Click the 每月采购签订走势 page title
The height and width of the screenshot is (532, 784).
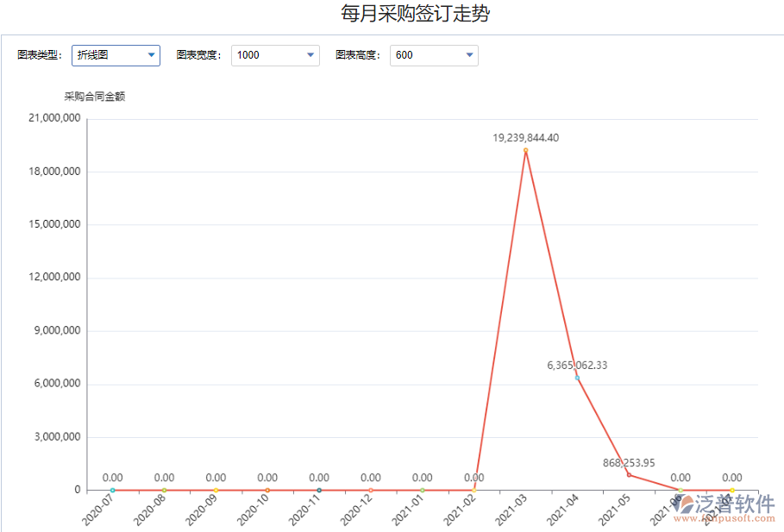tap(414, 14)
